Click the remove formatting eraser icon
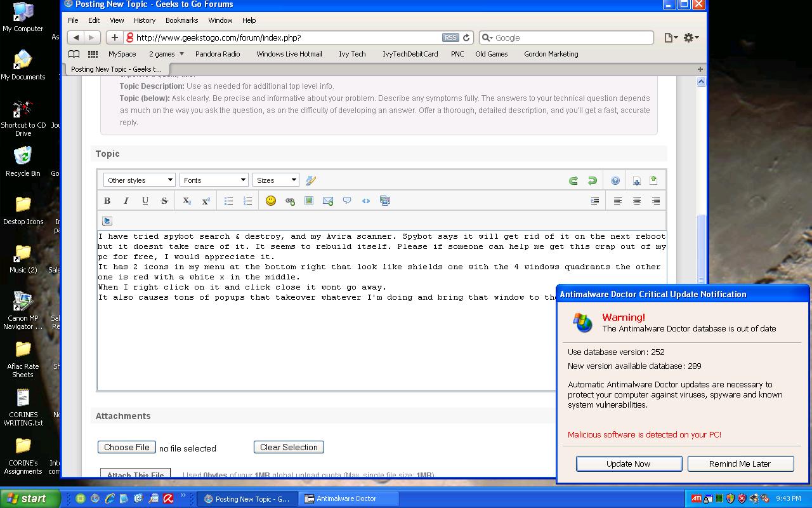Viewport: 812px width, 508px height. coord(311,180)
